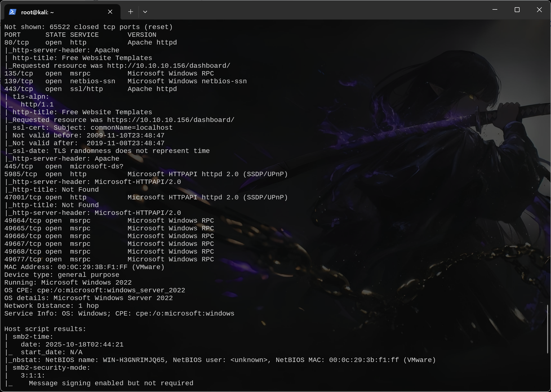The image size is (551, 392).
Task: Click the cpe:/o:microsoft:windows_server_2022 text
Action: pos(111,290)
